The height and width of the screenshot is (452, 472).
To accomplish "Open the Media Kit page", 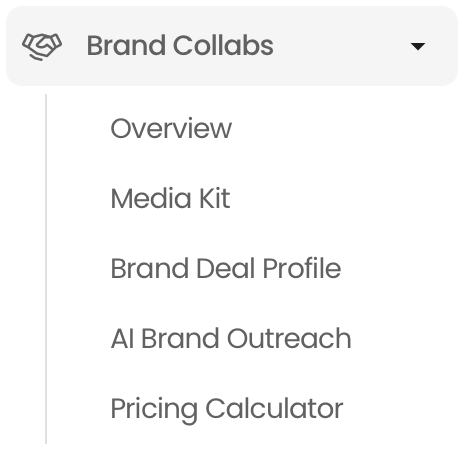I will (x=170, y=198).
